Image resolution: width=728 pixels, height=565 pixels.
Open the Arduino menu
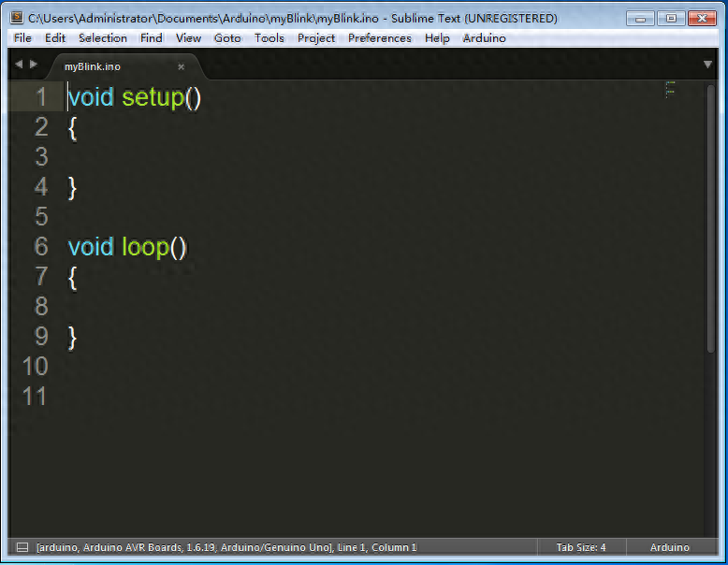pyautogui.click(x=485, y=38)
